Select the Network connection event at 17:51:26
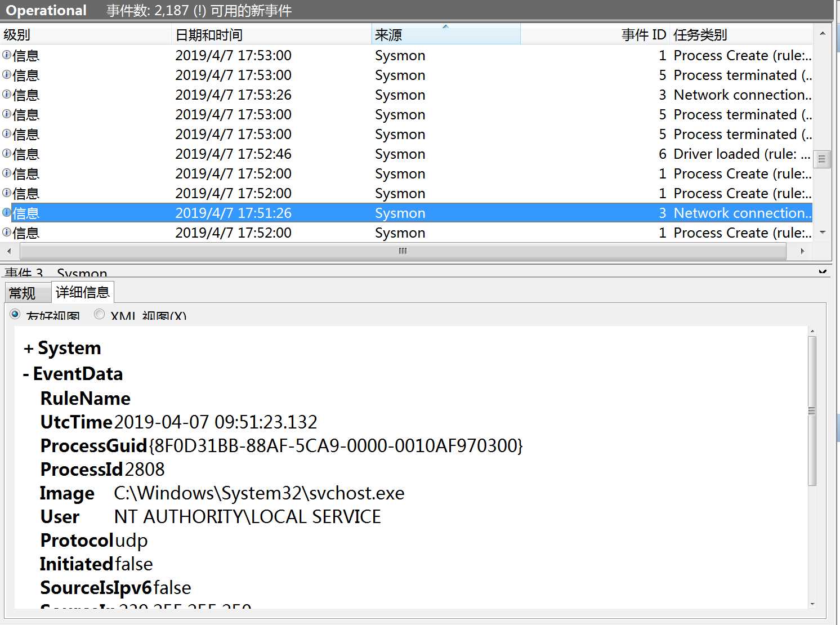 pos(406,213)
